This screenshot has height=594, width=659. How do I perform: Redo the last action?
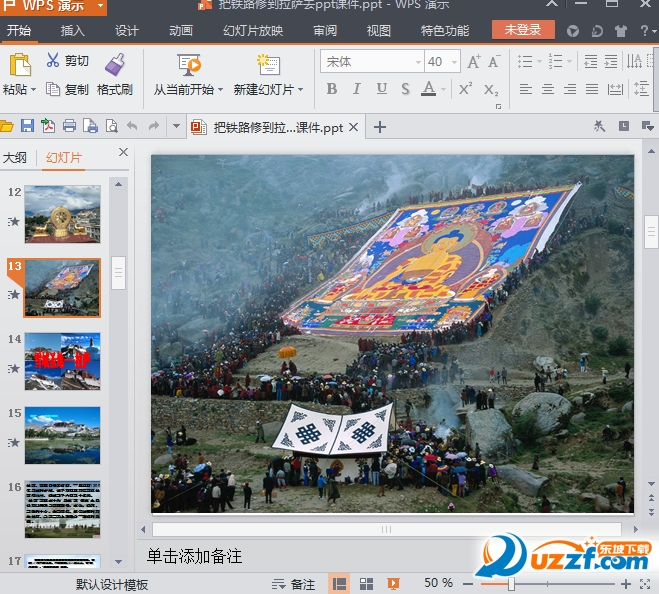[x=154, y=126]
